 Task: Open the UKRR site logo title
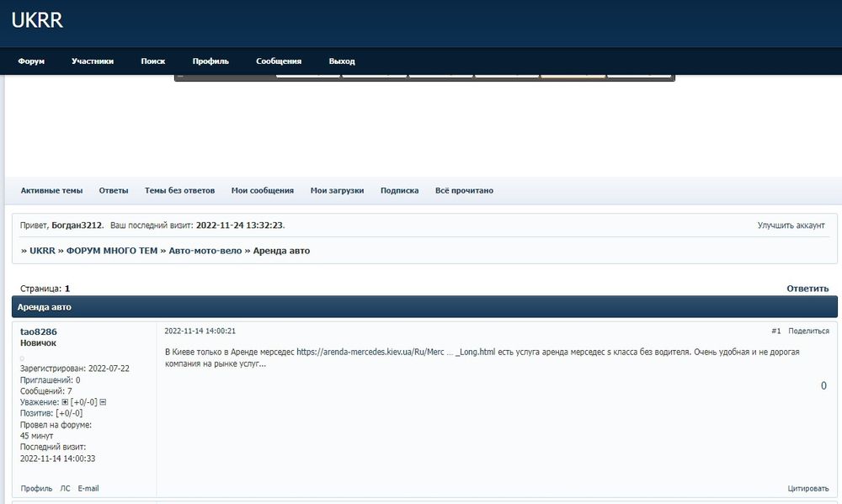37,20
